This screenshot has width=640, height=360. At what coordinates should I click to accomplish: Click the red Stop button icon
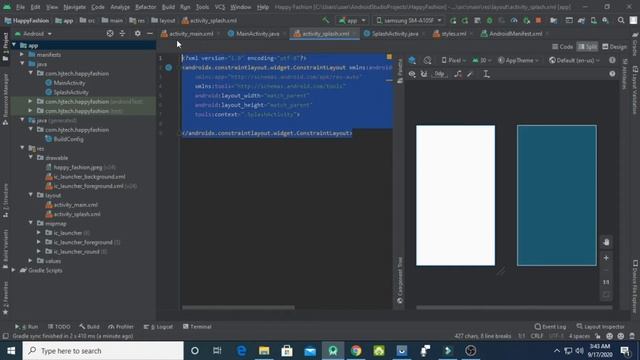pyautogui.click(x=538, y=20)
